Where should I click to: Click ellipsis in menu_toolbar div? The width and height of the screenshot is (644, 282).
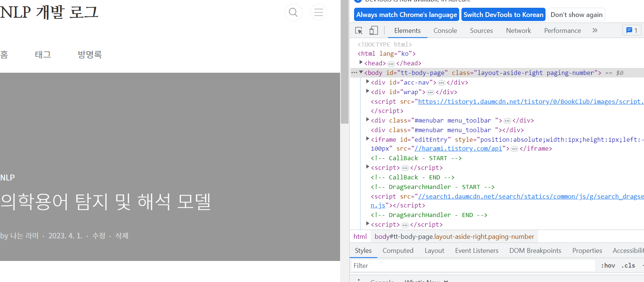click(507, 121)
